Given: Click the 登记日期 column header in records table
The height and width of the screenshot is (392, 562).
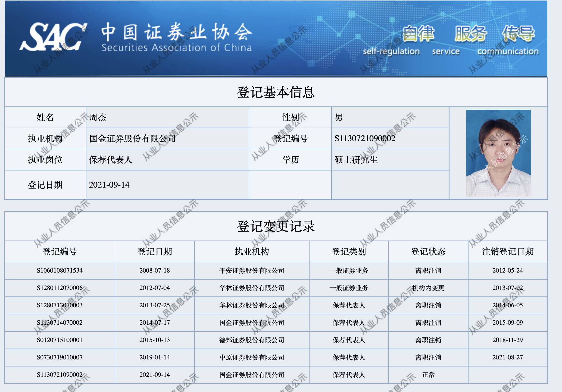Looking at the screenshot, I should click(x=155, y=251).
